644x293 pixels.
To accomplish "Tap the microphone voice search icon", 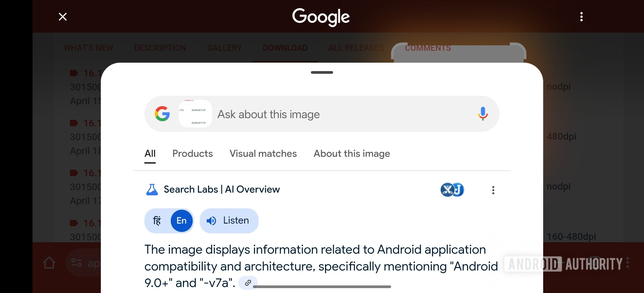I will point(483,114).
